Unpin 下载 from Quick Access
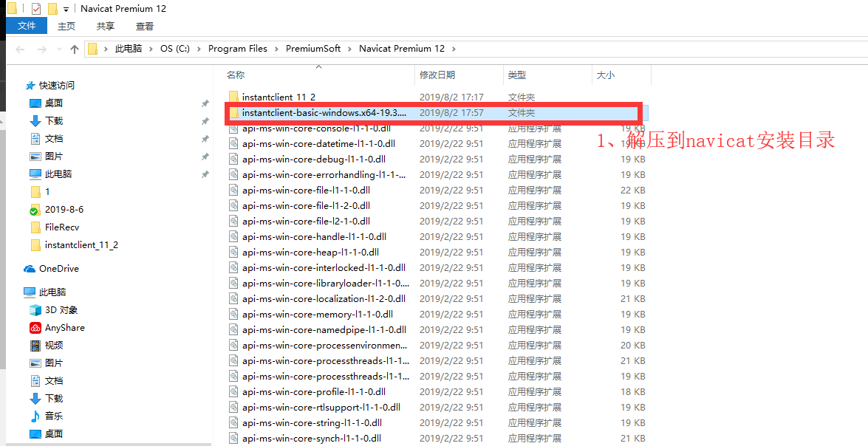This screenshot has height=446, width=868. pos(205,122)
